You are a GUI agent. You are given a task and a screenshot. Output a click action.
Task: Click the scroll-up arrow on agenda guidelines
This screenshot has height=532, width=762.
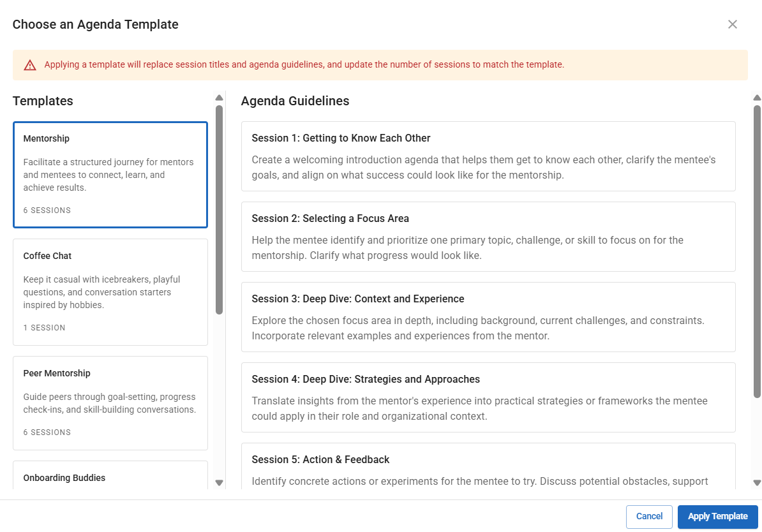(x=757, y=97)
